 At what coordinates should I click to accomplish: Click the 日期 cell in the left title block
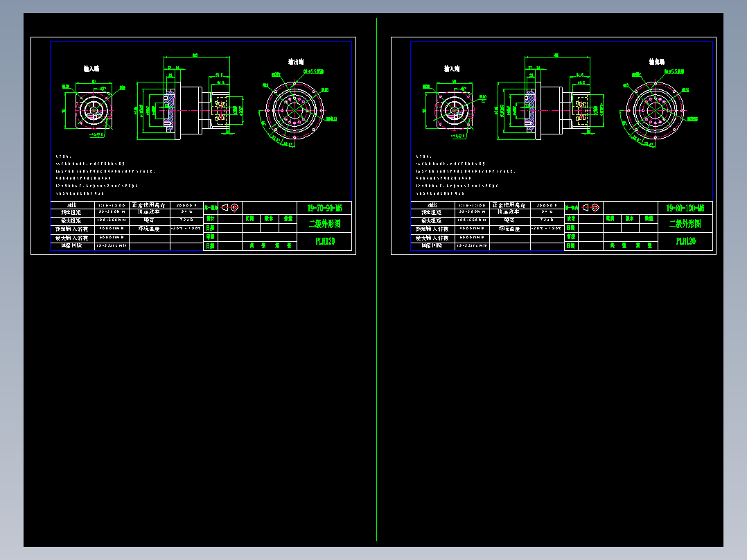[210, 229]
